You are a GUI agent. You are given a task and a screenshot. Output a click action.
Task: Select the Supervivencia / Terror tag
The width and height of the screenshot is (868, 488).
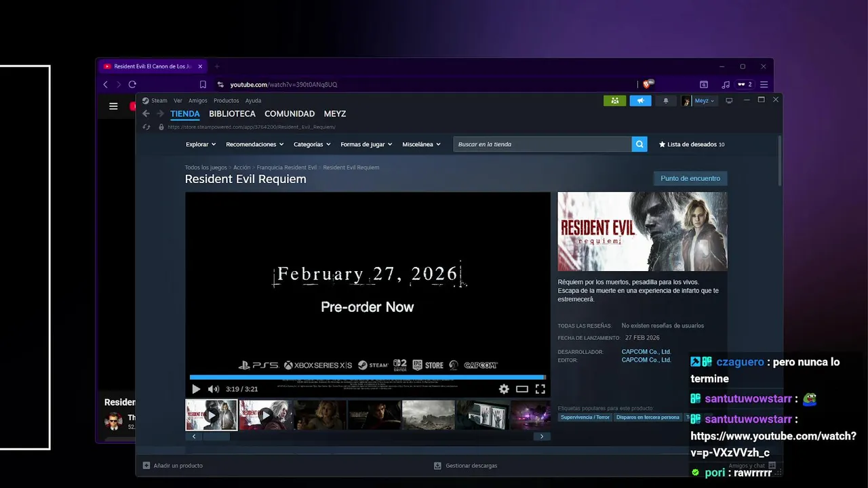pos(585,418)
